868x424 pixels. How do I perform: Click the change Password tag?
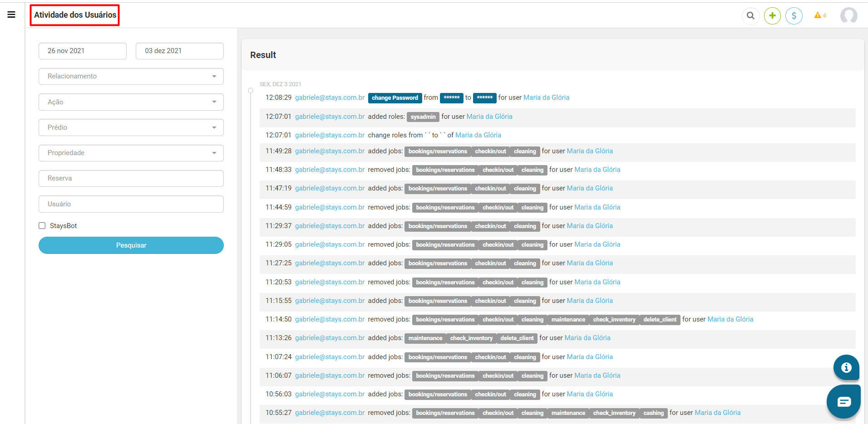tap(395, 98)
